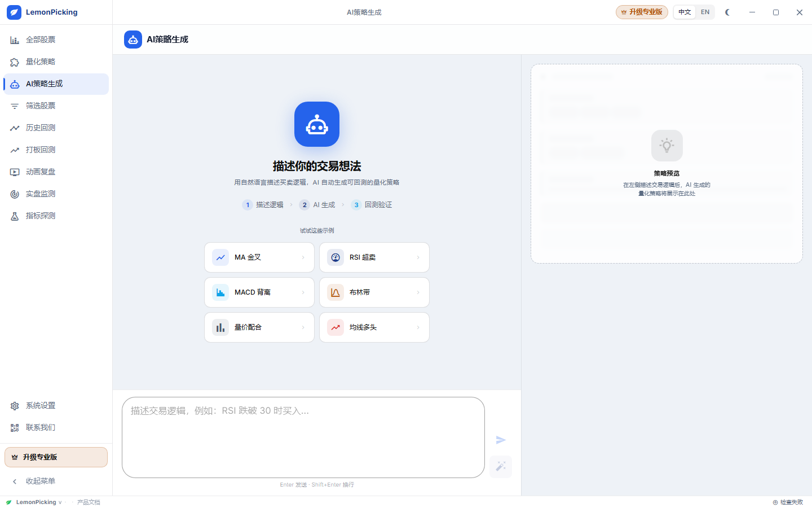Click the 量价配合 bar chart icon
The width and height of the screenshot is (812, 508).
(220, 327)
